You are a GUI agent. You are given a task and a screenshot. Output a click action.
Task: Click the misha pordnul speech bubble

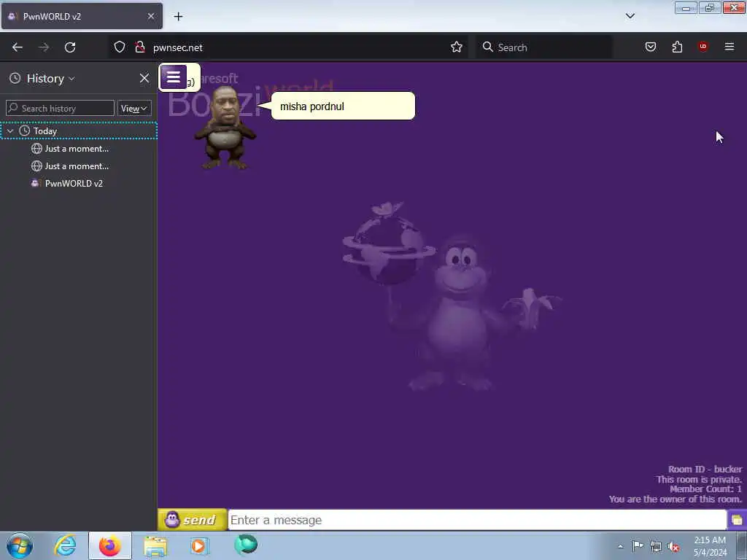(x=343, y=106)
